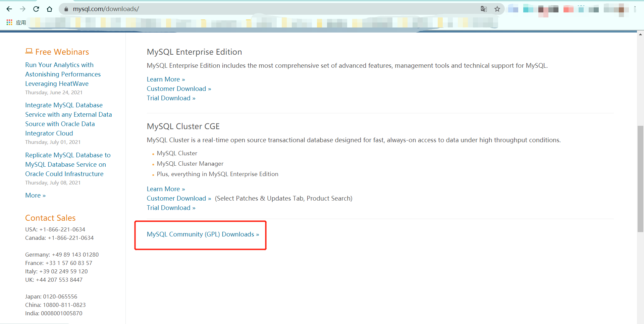Viewport: 644px width, 324px height.
Task: Click the Canada: +1-866-221-0634 phone text
Action: [x=59, y=238]
